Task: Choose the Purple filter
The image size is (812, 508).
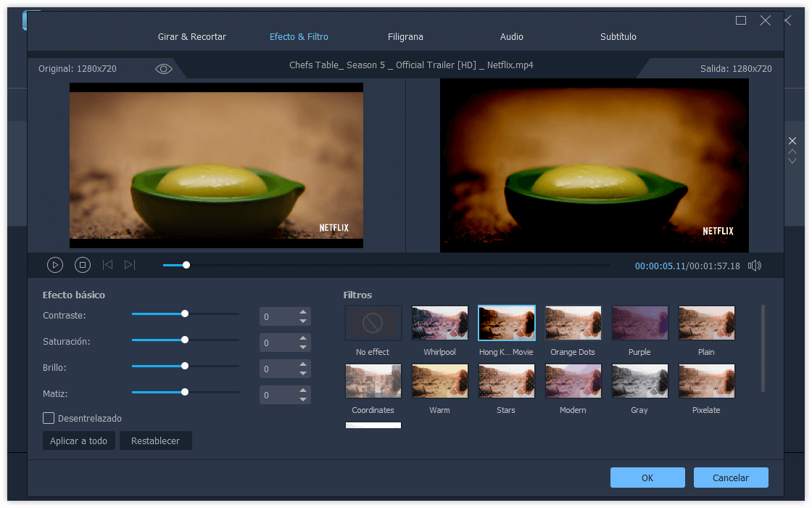Action: [x=639, y=323]
